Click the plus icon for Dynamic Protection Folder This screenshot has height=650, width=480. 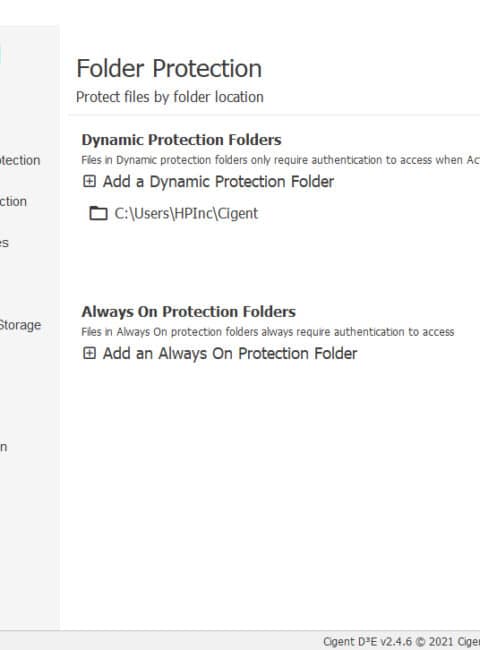pos(89,181)
